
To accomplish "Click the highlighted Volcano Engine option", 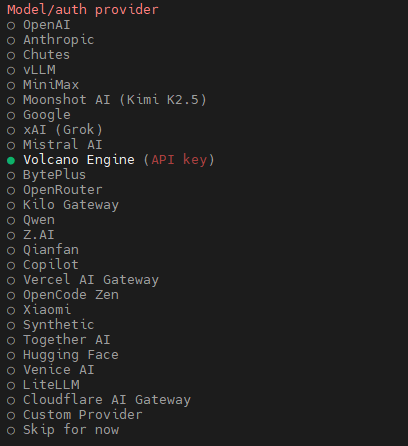I will click(x=111, y=160).
